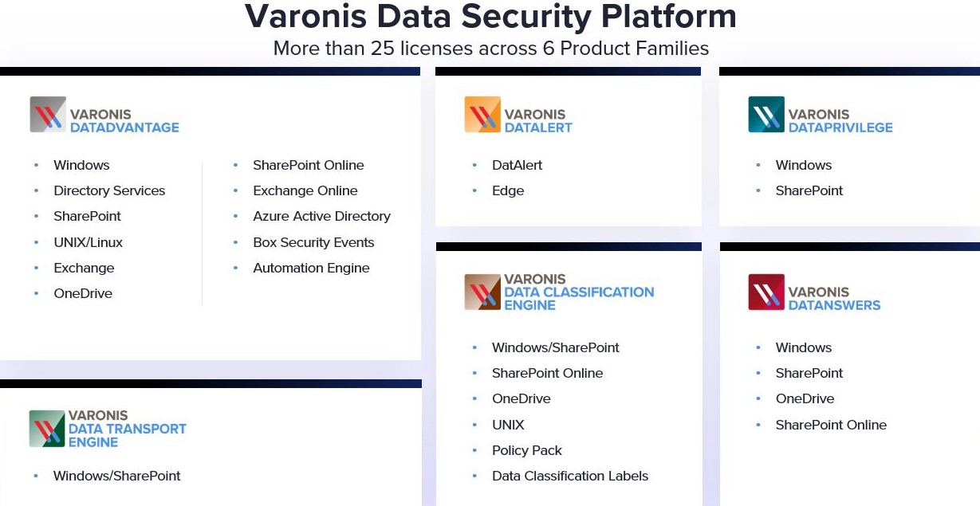Screen dimensions: 980x506
Task: Open Data Classification Labels entry
Action: 569,476
